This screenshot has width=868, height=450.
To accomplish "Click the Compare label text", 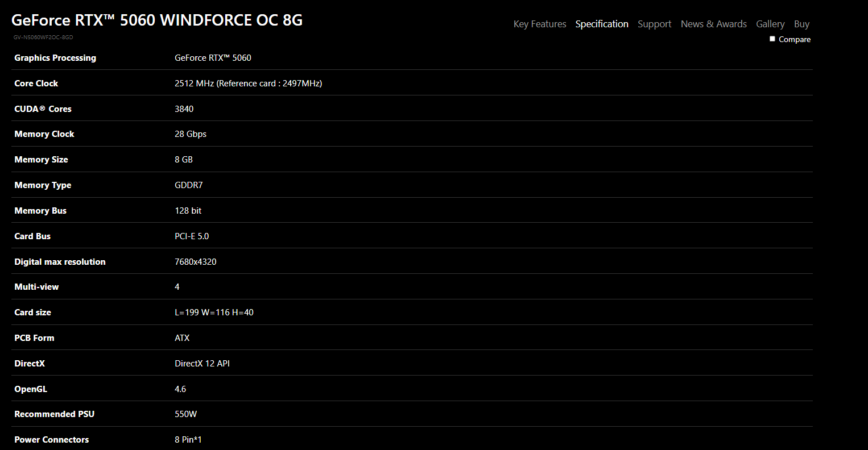I will click(x=795, y=39).
